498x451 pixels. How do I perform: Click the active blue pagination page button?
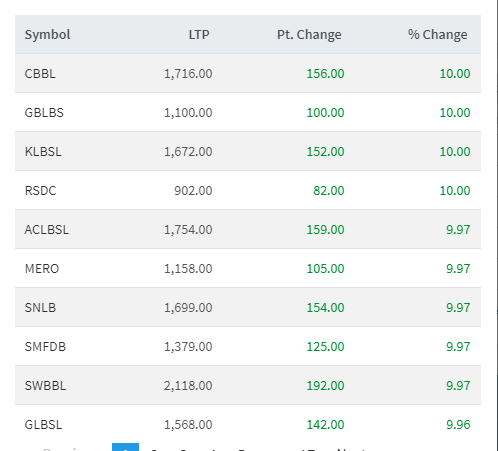tap(125, 447)
